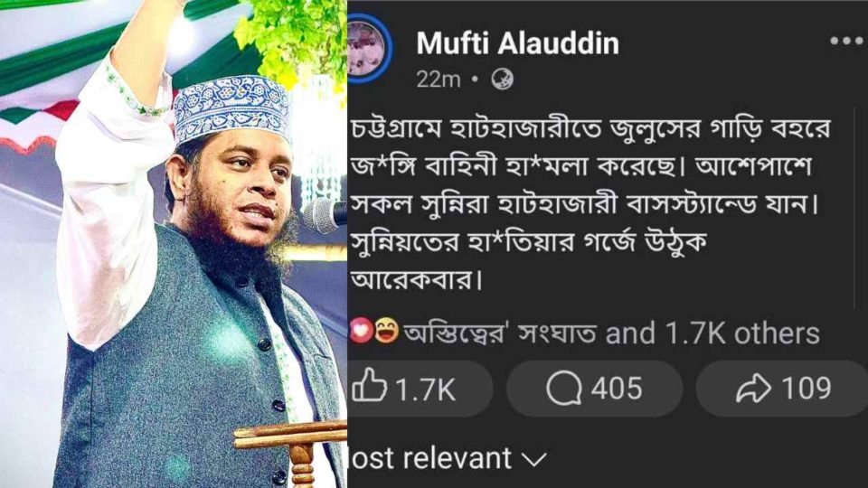The image size is (868, 488).
Task: Click the share arrow icon
Action: click(753, 389)
